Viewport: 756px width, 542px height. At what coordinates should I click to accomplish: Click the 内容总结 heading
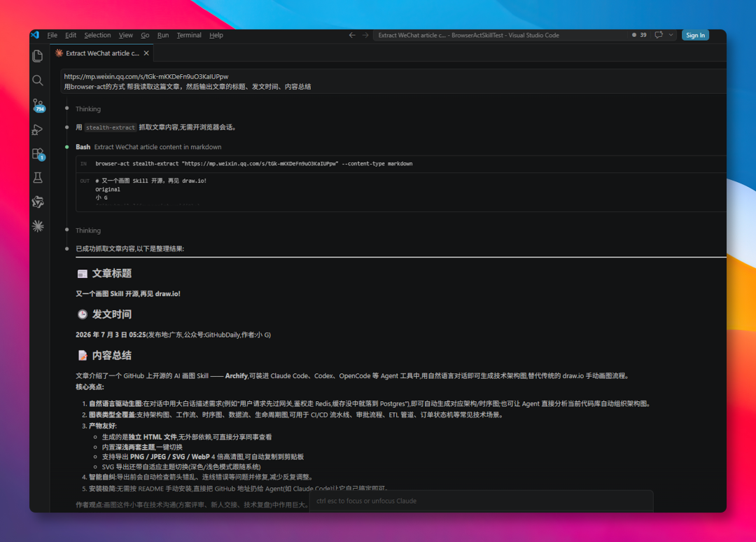click(112, 356)
